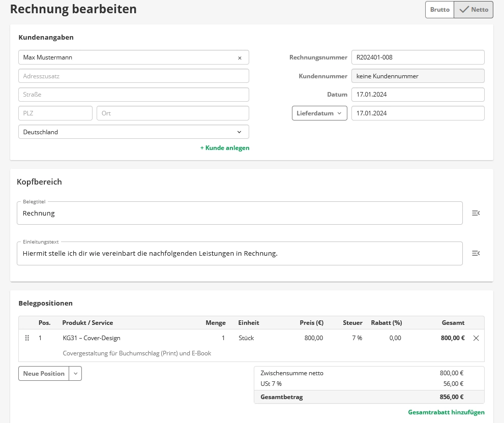The image size is (504, 423).
Task: Add a new position with Neue Position
Action: [x=44, y=374]
